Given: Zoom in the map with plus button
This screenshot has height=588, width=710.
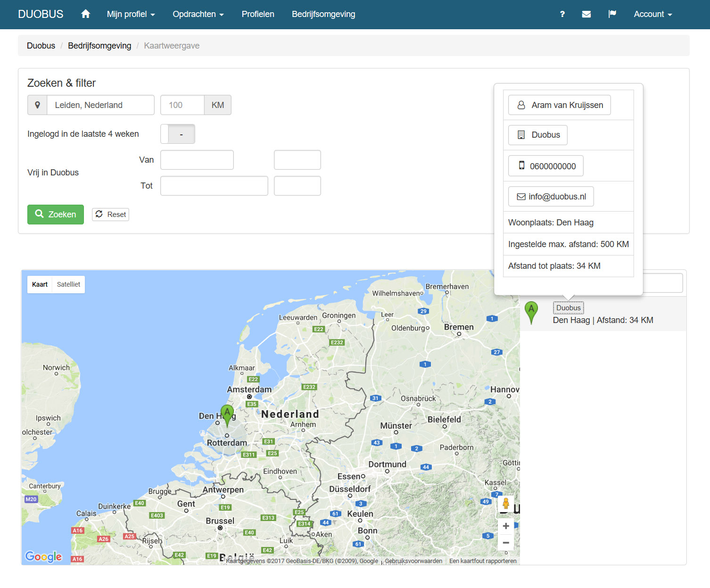Looking at the screenshot, I should [506, 526].
